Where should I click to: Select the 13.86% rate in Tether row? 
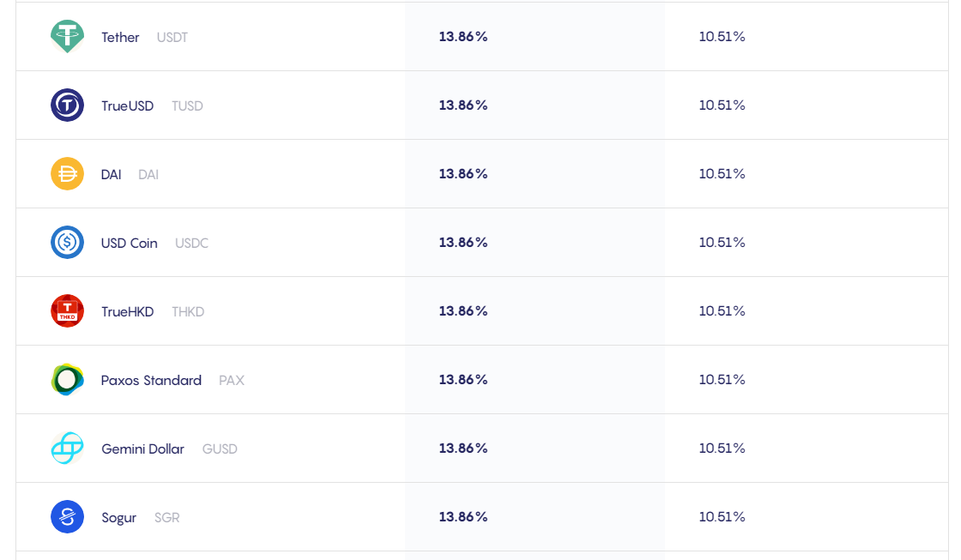pyautogui.click(x=463, y=37)
